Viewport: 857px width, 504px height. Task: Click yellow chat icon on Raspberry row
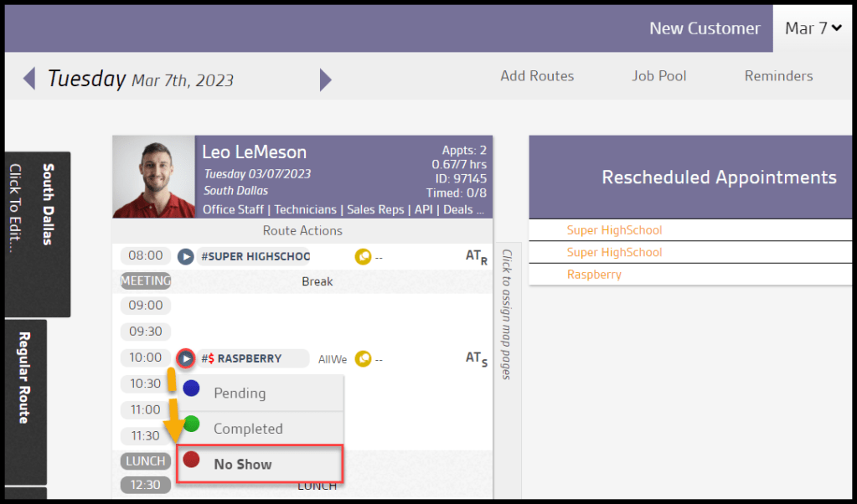click(363, 358)
